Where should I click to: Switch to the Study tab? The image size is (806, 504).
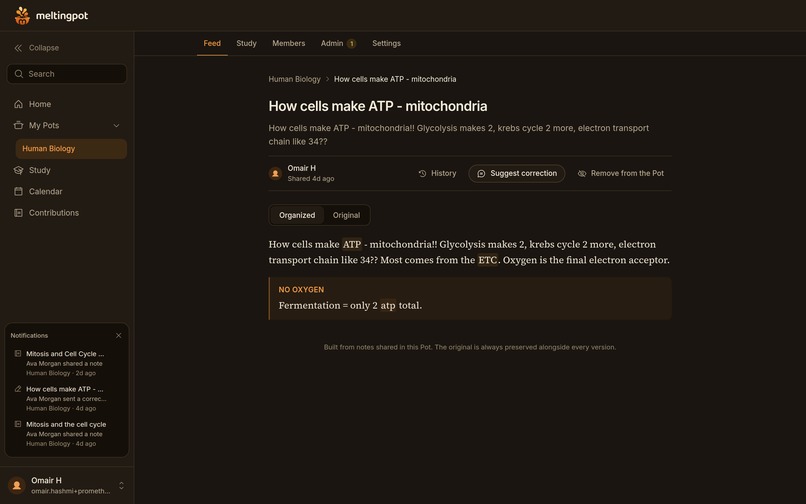[246, 43]
